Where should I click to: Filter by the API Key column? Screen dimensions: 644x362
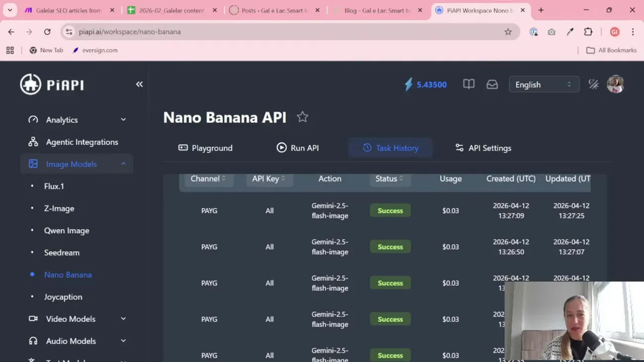point(269,178)
